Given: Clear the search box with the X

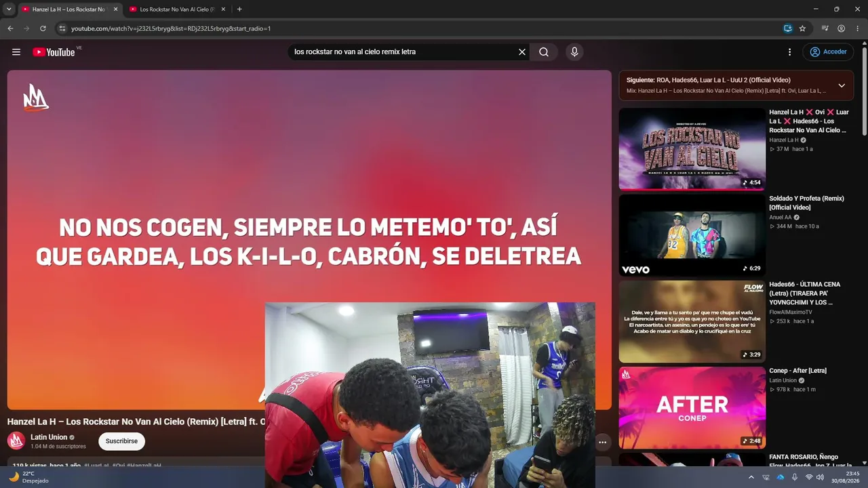Looking at the screenshot, I should (x=522, y=52).
